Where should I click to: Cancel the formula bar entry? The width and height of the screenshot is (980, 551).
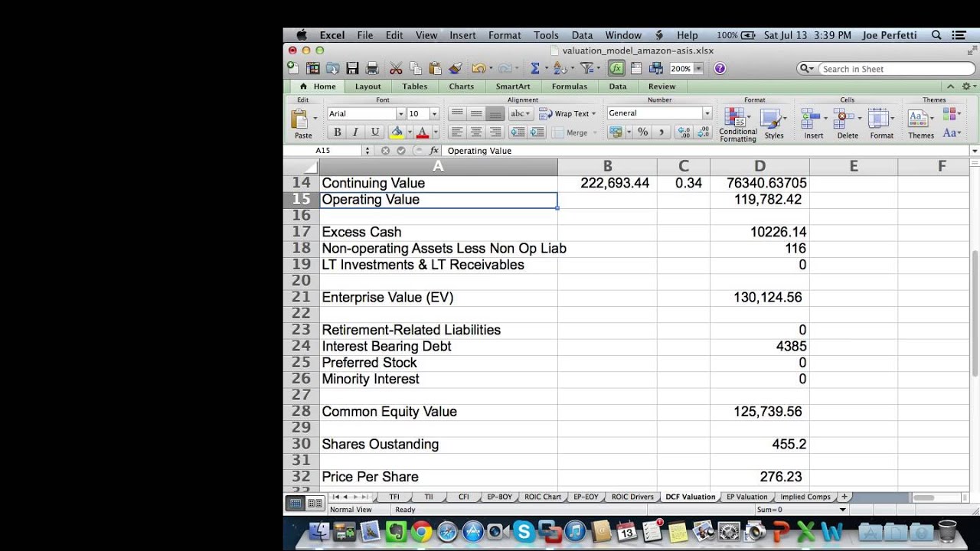click(x=386, y=151)
